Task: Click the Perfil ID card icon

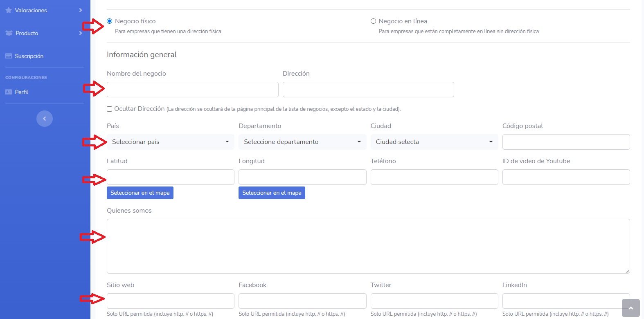Action: [x=9, y=92]
